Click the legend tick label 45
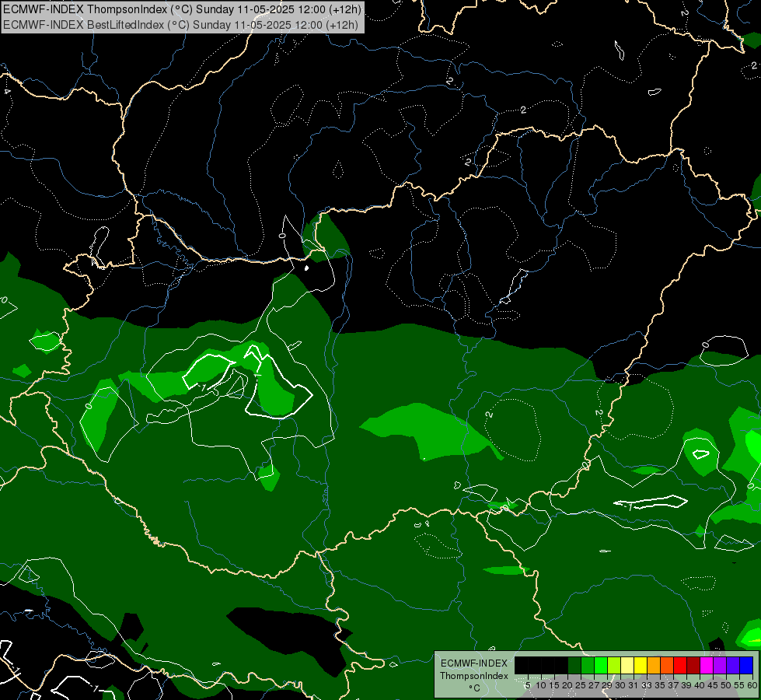The height and width of the screenshot is (700, 761). pyautogui.click(x=713, y=685)
